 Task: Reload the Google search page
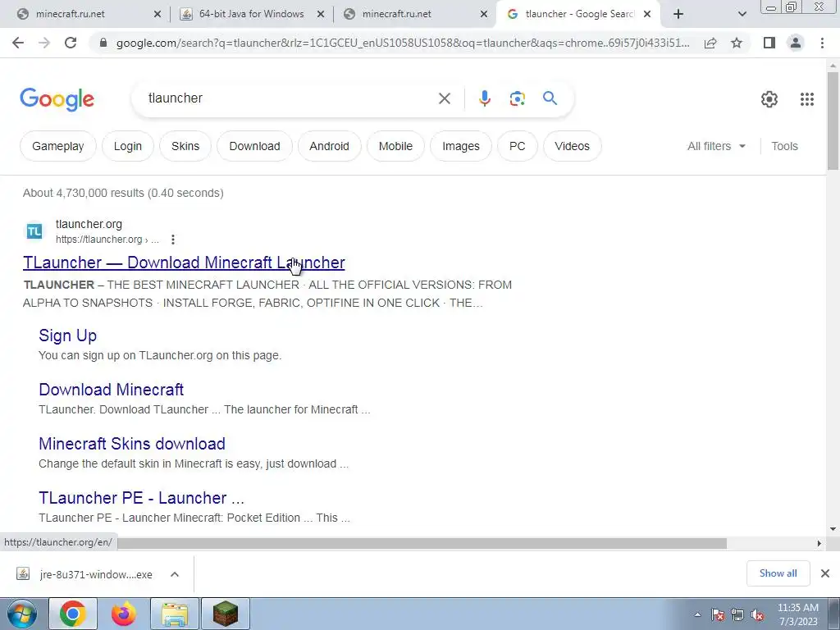point(71,43)
